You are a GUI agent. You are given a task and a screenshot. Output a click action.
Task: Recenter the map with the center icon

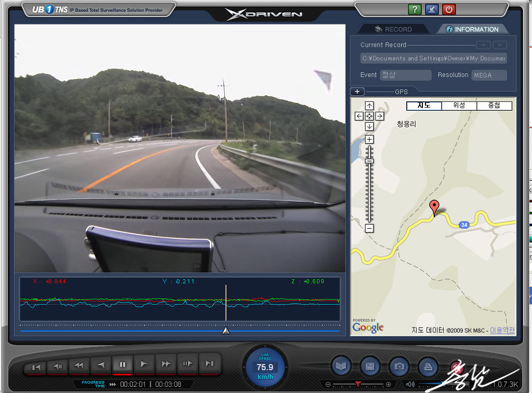369,116
